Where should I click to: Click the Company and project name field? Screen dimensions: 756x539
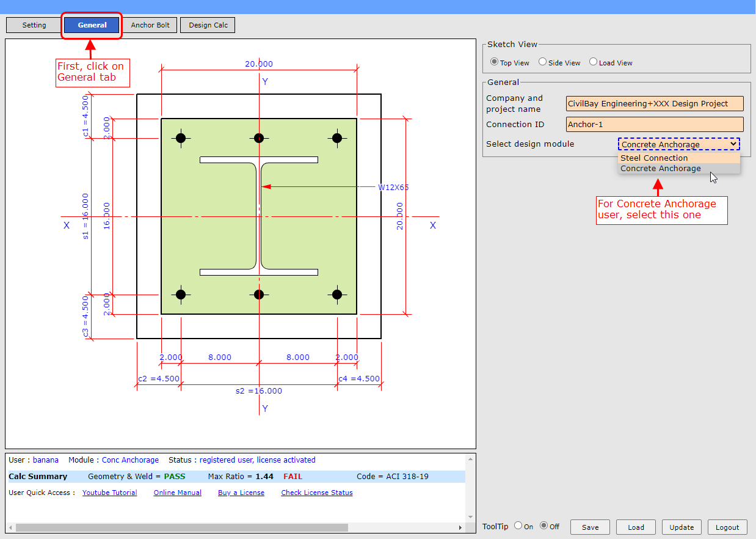click(655, 104)
